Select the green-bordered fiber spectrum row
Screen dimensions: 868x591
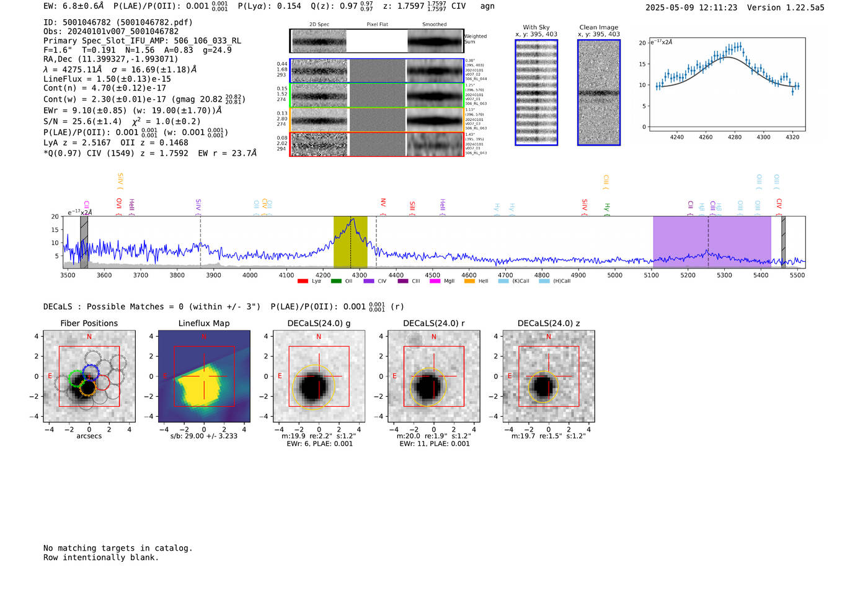coord(376,96)
